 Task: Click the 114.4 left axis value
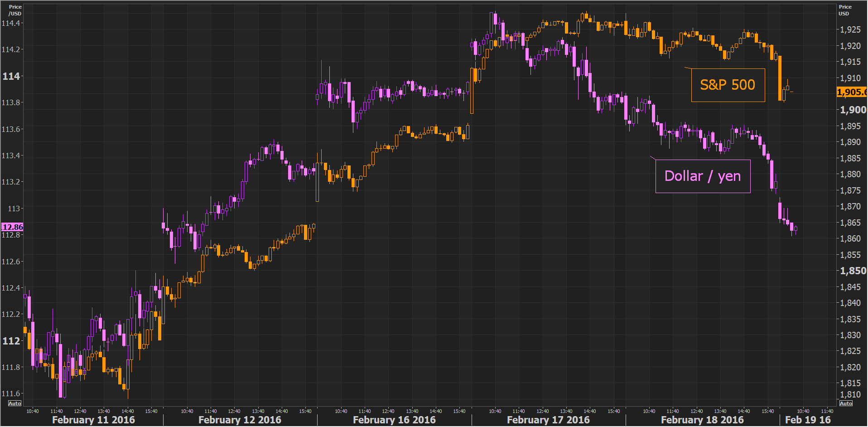(x=11, y=23)
